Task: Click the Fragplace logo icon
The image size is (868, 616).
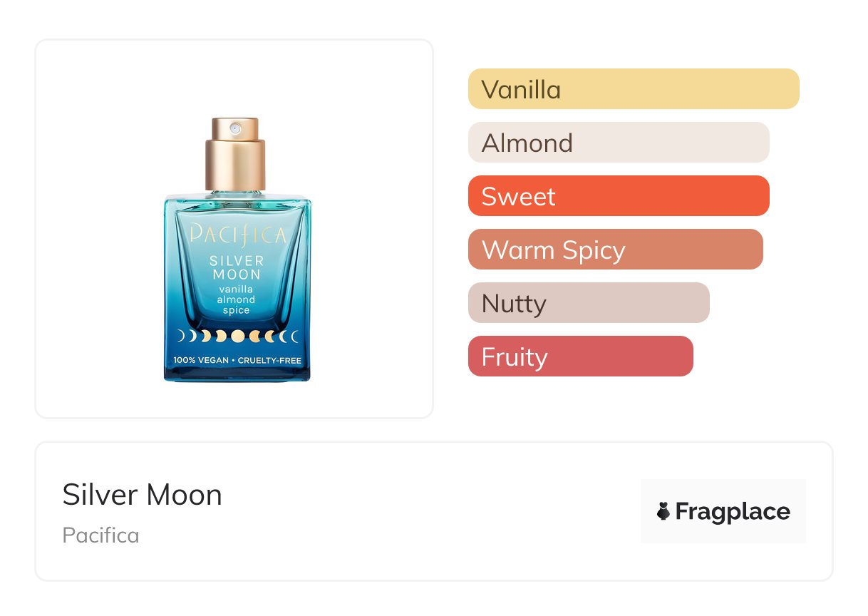Action: coord(663,511)
